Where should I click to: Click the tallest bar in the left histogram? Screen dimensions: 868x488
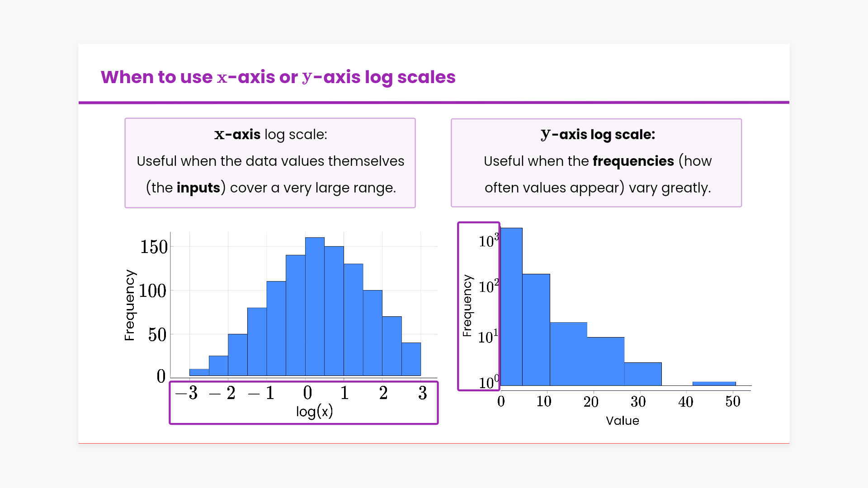315,306
